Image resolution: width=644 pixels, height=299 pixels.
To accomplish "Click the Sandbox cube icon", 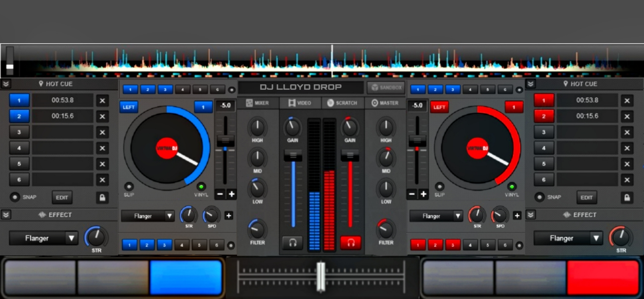I will 375,87.
